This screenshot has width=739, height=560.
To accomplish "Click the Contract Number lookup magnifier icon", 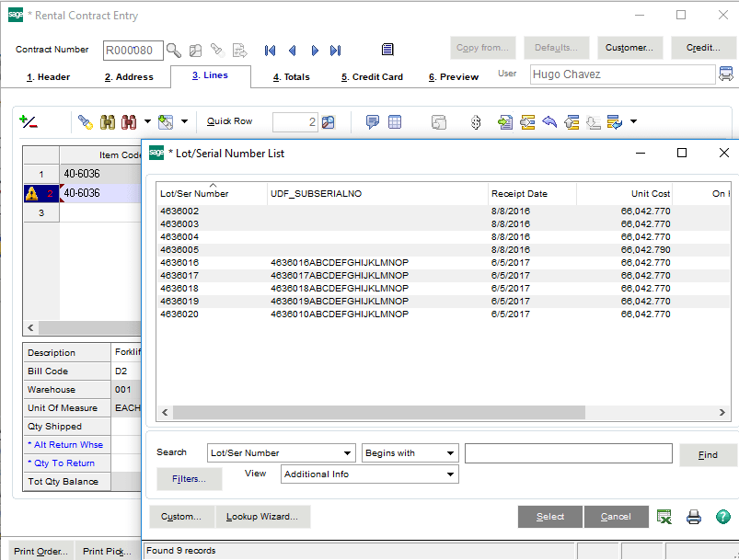I will [174, 50].
